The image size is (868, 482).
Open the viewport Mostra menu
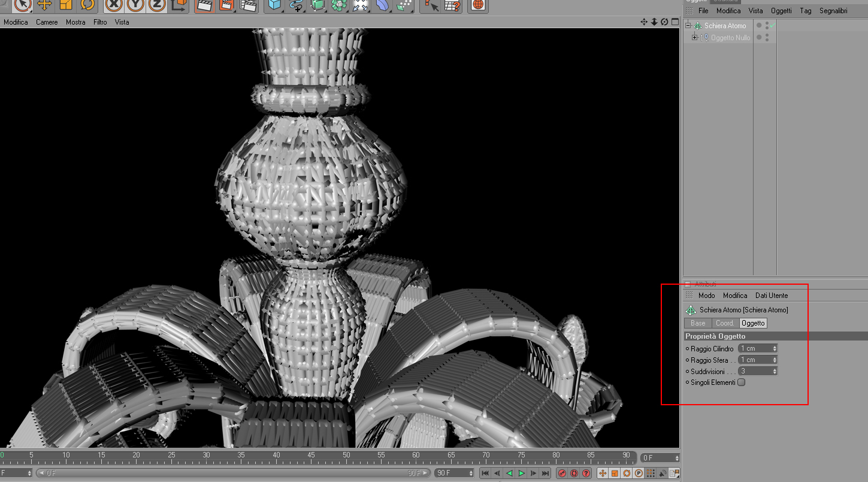[75, 22]
